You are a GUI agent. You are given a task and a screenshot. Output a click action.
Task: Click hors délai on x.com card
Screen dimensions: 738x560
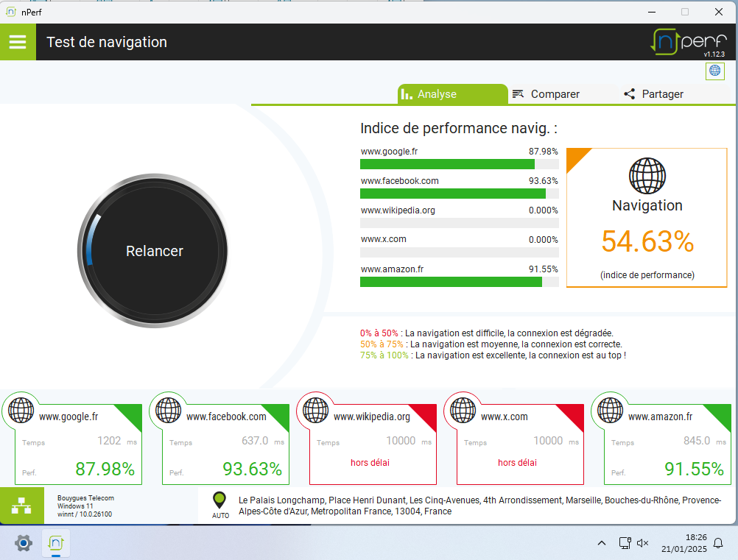pos(517,463)
